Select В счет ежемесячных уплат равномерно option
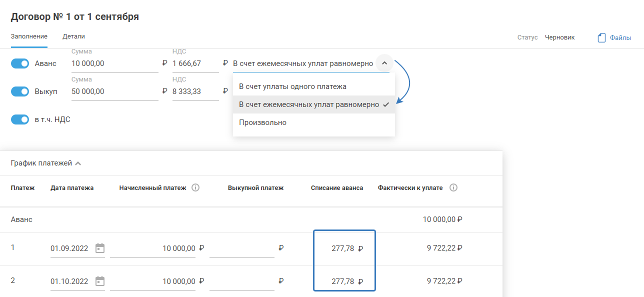 point(309,104)
